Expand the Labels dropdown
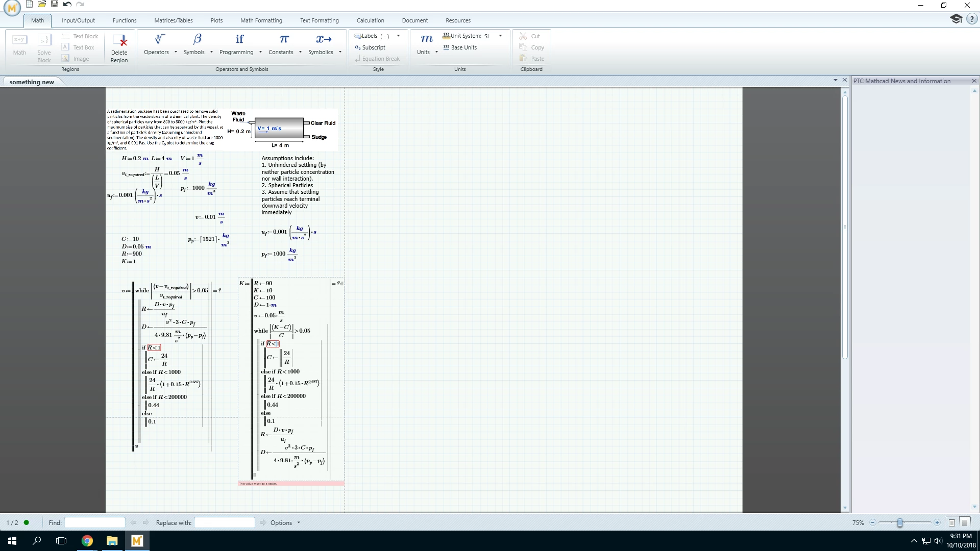980x551 pixels. 398,36
